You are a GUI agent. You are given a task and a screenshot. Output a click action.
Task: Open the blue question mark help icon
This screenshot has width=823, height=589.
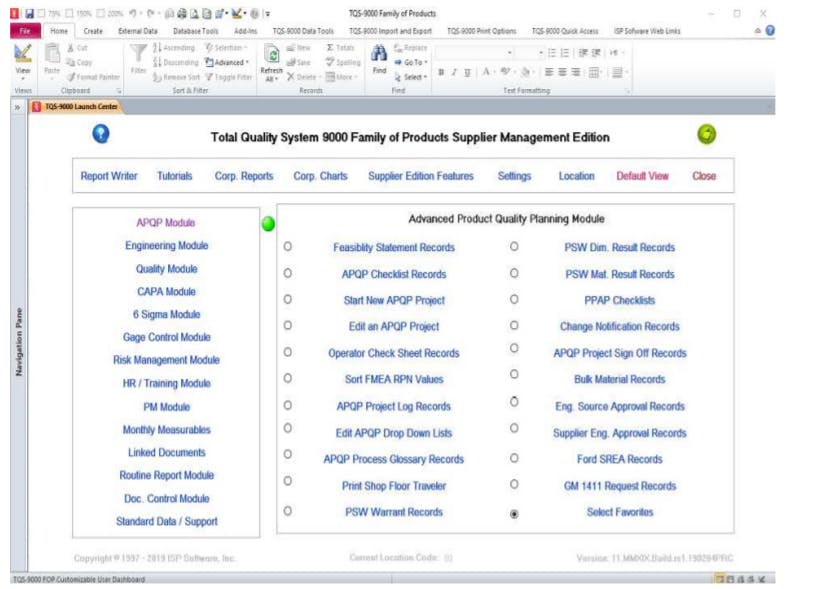pos(101,134)
